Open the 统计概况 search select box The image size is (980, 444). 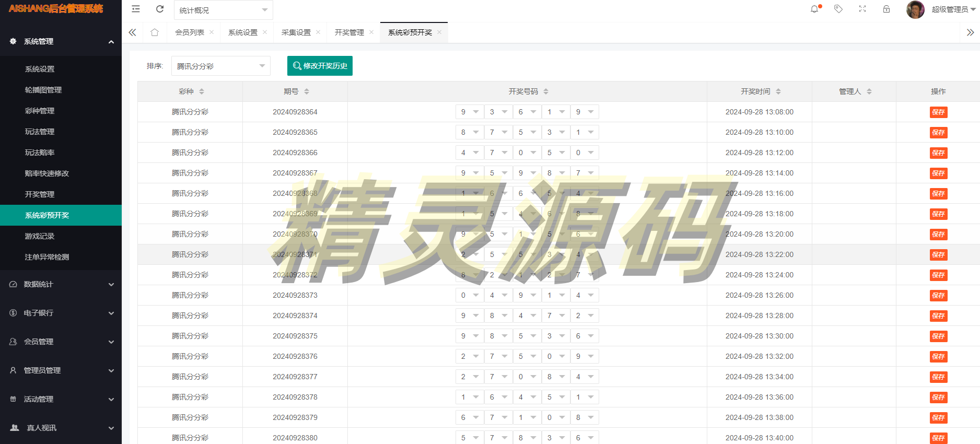pos(223,10)
